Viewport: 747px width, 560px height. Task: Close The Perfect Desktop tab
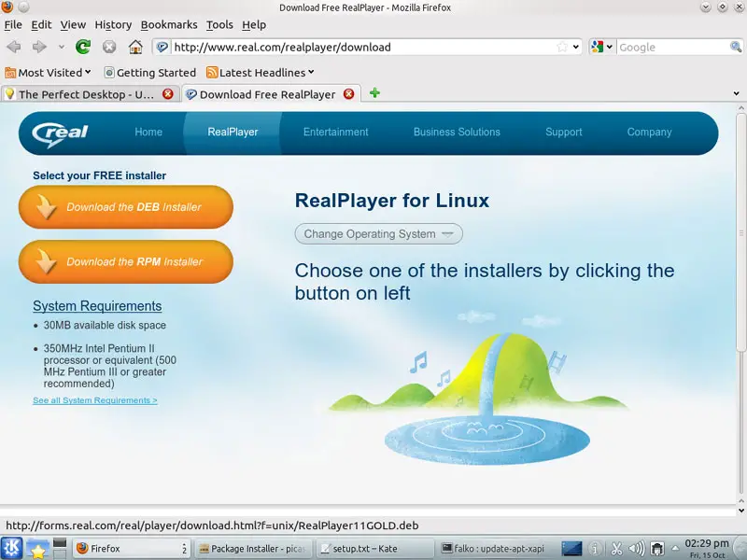tap(168, 94)
